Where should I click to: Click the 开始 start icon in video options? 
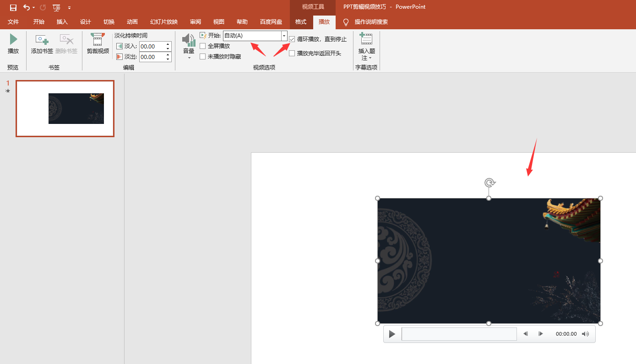tap(203, 35)
